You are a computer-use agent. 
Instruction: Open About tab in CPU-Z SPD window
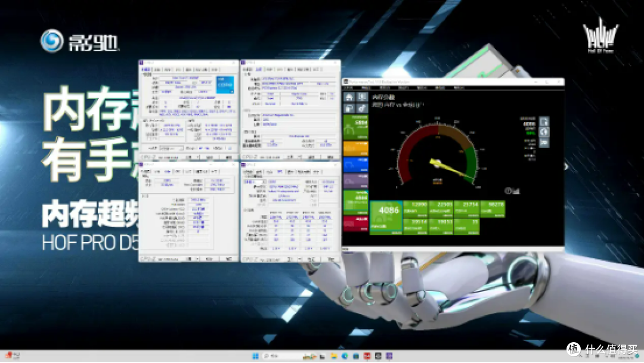pyautogui.click(x=316, y=172)
